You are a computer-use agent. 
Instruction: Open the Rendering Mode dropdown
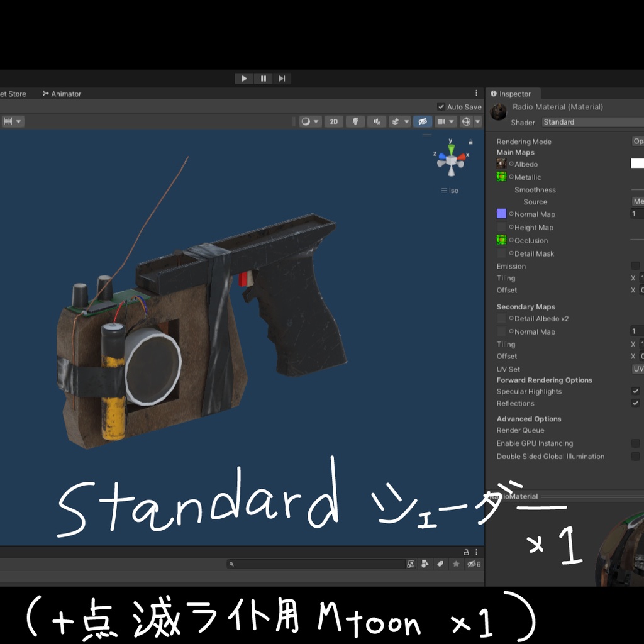coord(638,142)
